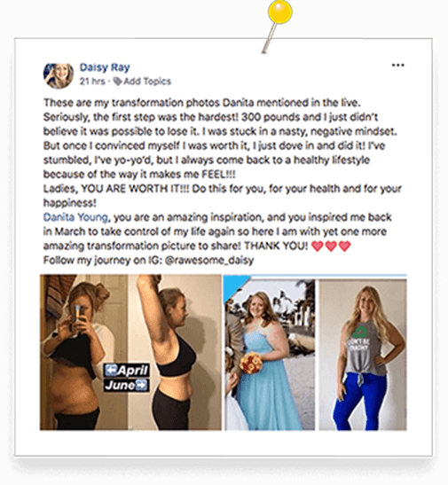Click Daisy Ray's profile picture

coord(59,75)
